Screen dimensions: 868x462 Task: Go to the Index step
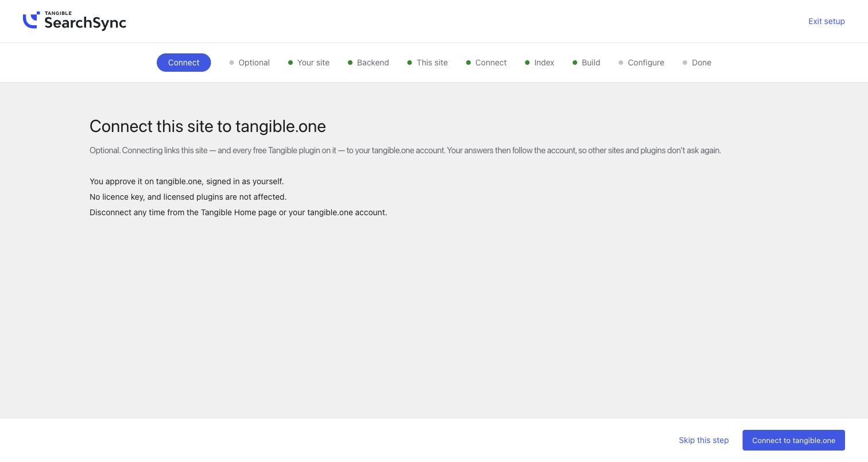coord(540,63)
